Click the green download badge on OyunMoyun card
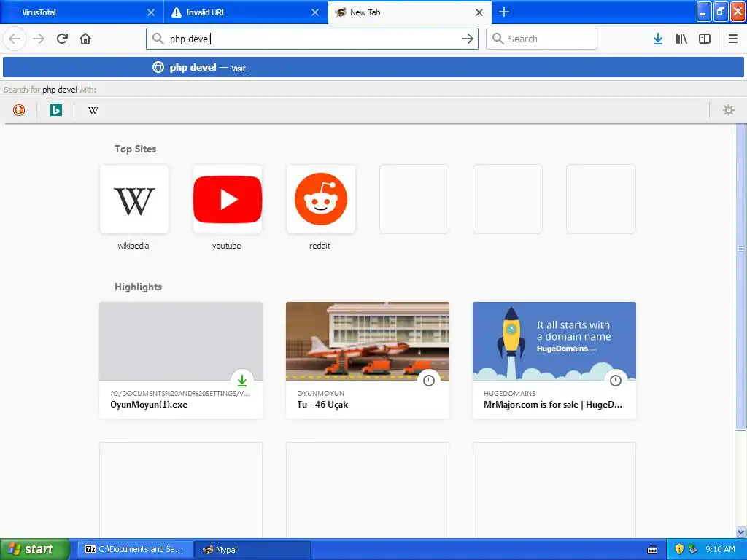The height and width of the screenshot is (560, 747). pos(242,380)
